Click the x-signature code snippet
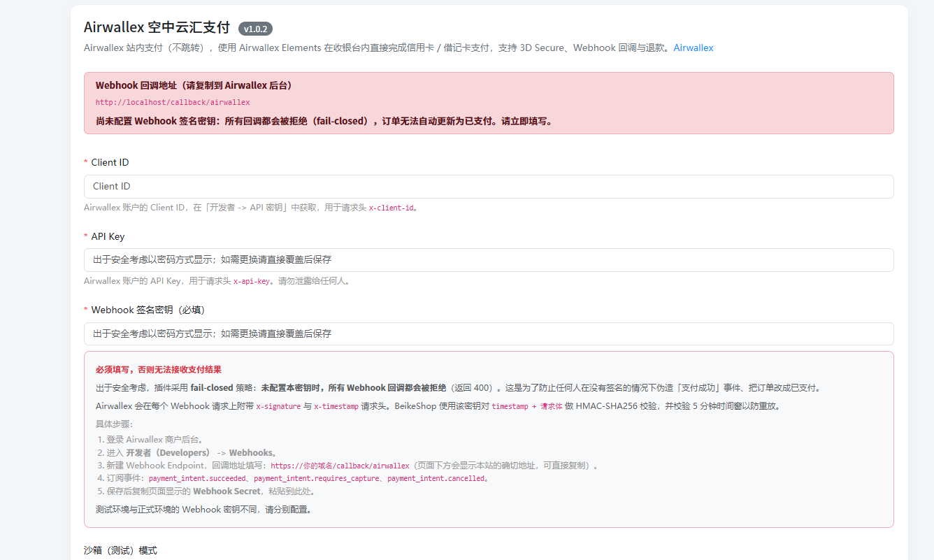934x560 pixels. pyautogui.click(x=278, y=406)
